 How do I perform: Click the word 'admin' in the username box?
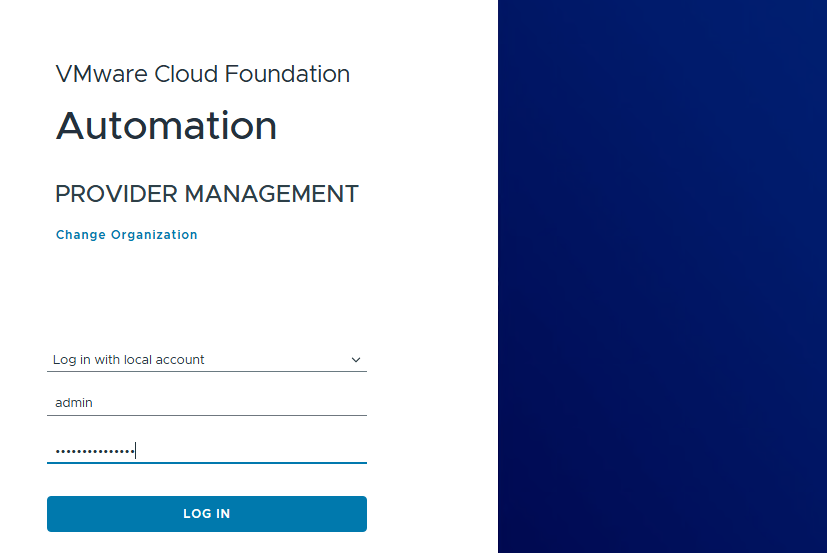tap(74, 402)
